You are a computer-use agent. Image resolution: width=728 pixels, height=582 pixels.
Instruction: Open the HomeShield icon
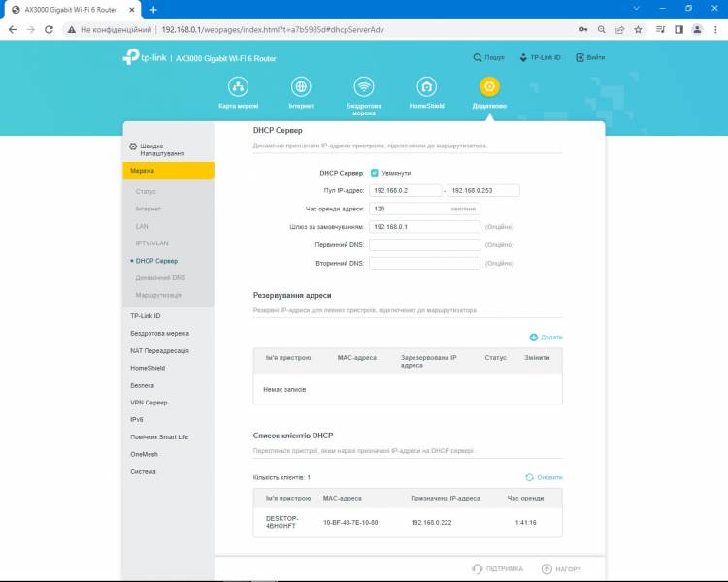click(427, 86)
